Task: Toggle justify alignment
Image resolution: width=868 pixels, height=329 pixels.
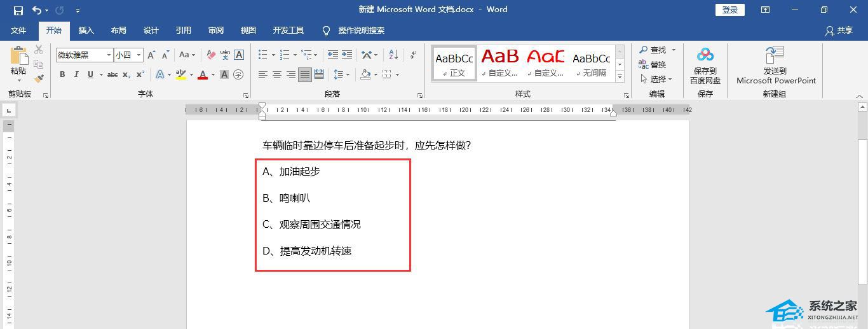Action: [305, 74]
